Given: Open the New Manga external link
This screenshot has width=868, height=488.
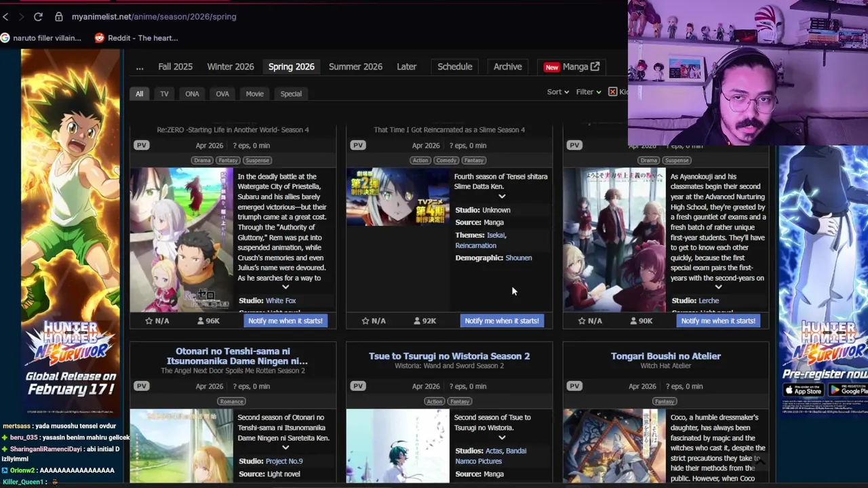Looking at the screenshot, I should click(x=572, y=67).
